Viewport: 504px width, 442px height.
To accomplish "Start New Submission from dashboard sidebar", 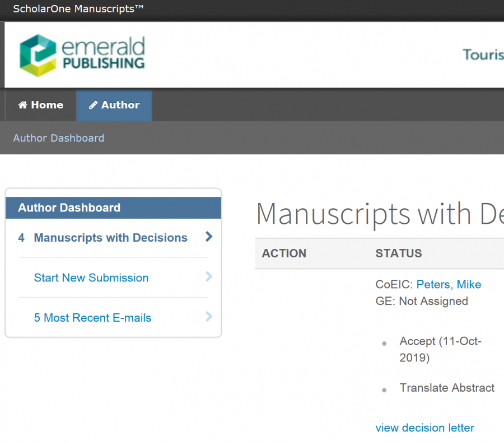I will click(91, 278).
